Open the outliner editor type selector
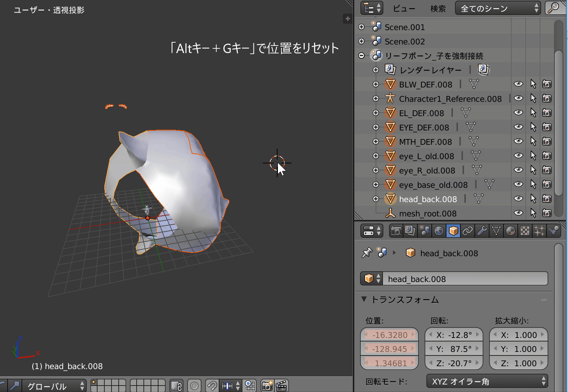 pos(372,8)
